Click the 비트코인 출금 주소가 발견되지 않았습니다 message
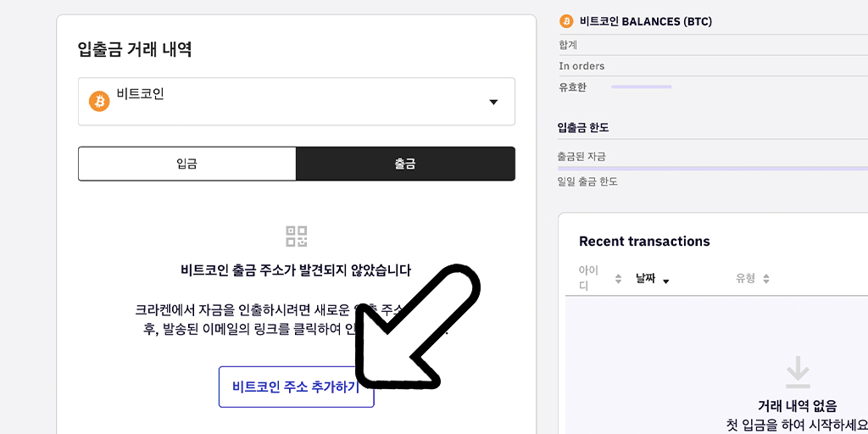The image size is (868, 434). (296, 270)
